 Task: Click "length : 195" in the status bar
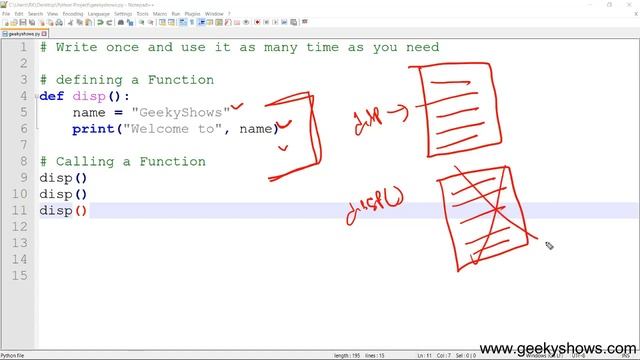347,356
